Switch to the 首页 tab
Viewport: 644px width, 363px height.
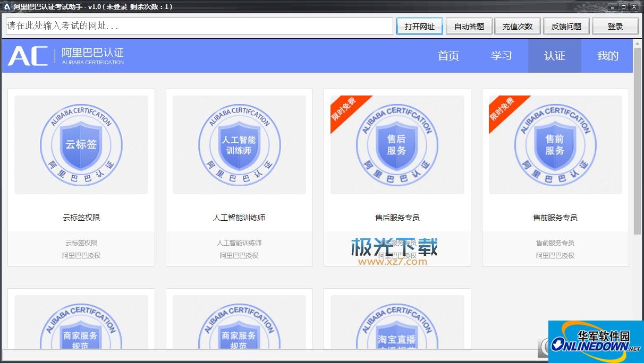448,56
